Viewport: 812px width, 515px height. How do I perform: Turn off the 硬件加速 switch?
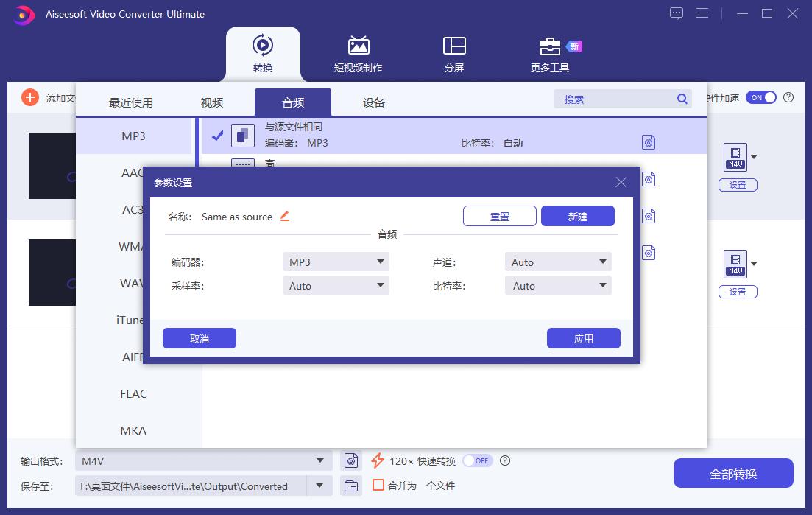tap(761, 97)
